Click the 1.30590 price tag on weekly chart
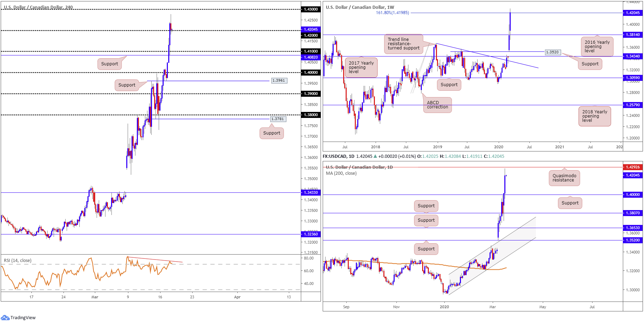The width and height of the screenshot is (644, 322). click(x=632, y=78)
